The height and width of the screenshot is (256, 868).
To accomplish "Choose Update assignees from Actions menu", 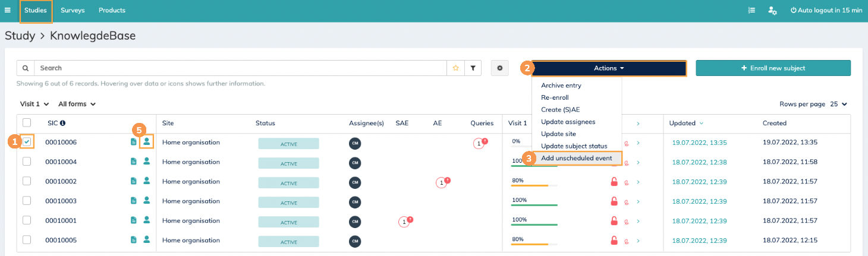I will tap(568, 122).
